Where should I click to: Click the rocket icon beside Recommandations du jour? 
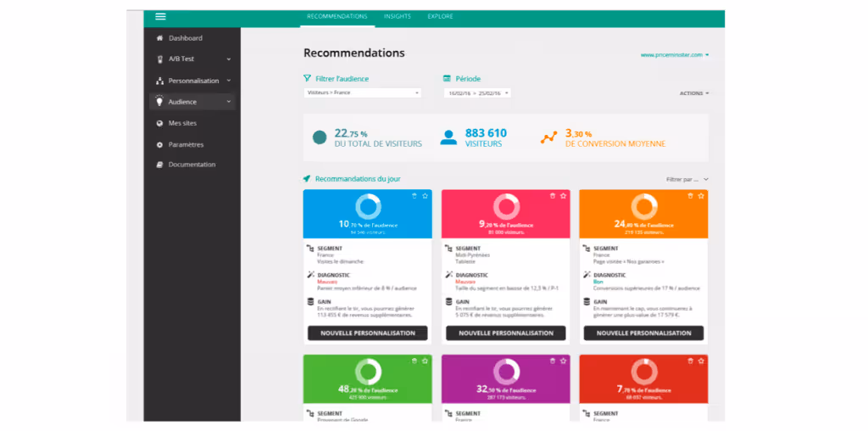click(x=307, y=179)
